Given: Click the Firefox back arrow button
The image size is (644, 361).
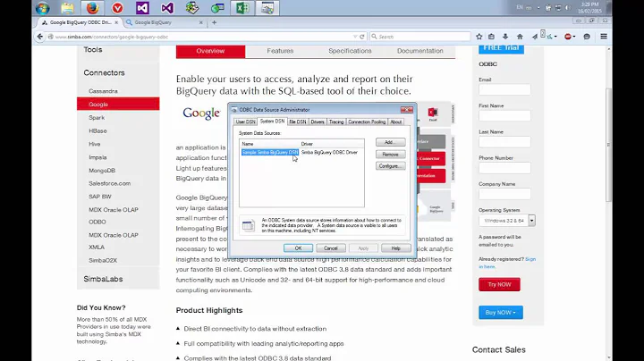Looking at the screenshot, I should click(x=40, y=37).
